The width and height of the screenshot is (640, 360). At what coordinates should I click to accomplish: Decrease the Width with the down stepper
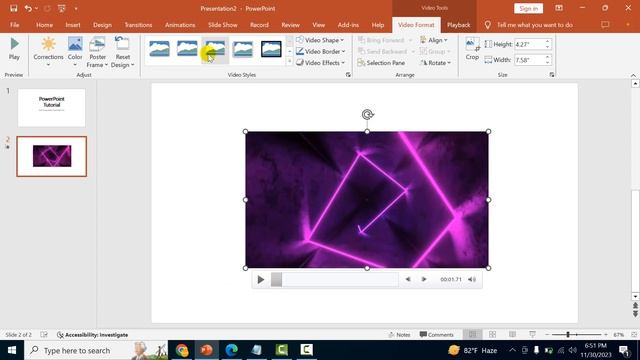tap(548, 62)
